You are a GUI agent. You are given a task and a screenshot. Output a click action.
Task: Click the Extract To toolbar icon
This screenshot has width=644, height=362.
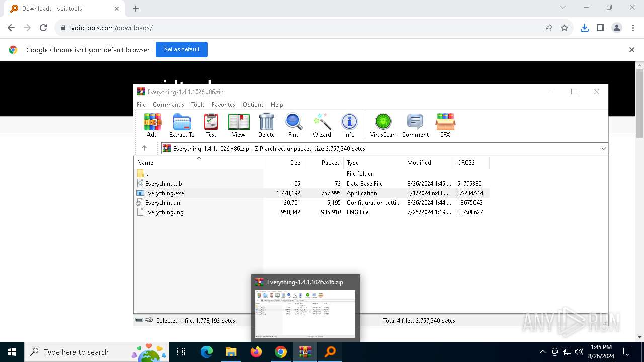[x=182, y=125]
